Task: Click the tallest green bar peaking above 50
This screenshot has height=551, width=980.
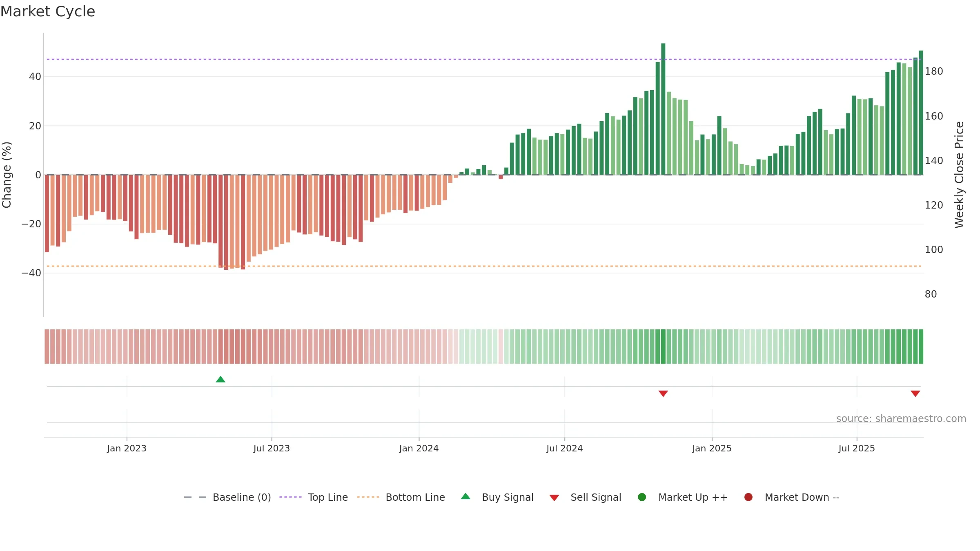Action: [x=663, y=109]
